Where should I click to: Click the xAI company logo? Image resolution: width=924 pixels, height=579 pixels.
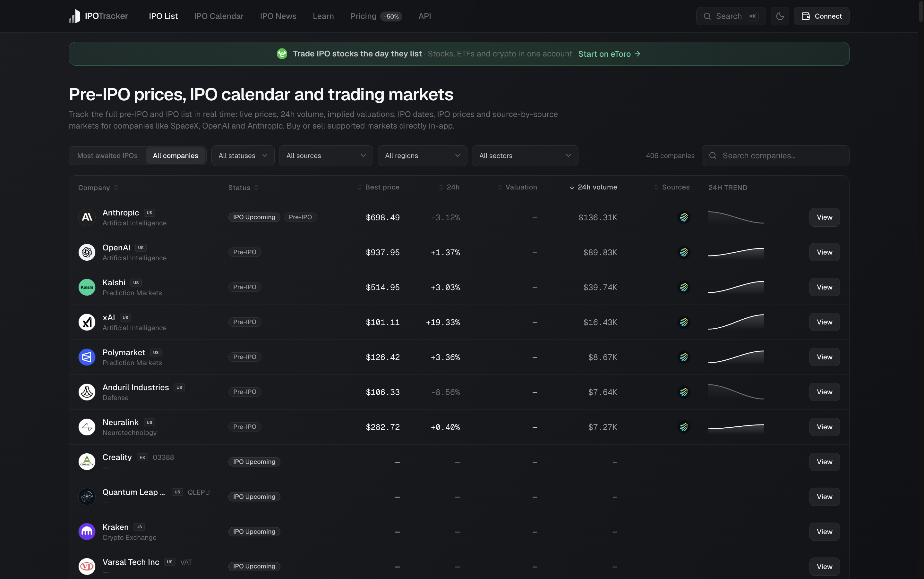click(x=87, y=322)
